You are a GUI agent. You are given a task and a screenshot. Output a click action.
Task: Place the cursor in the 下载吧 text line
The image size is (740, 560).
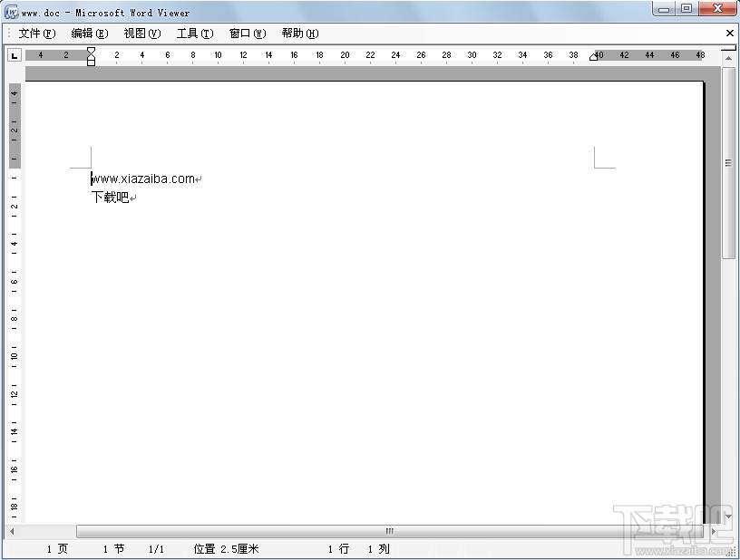coord(109,197)
